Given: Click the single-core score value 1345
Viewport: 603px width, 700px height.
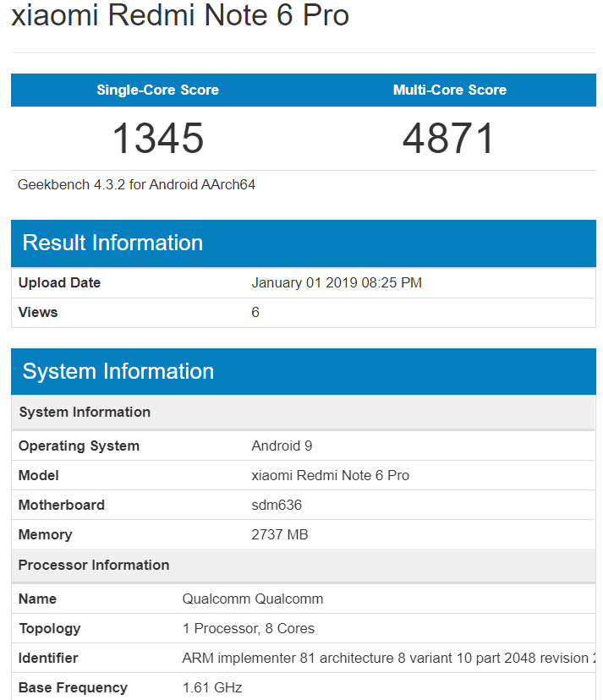Looking at the screenshot, I should (158, 139).
